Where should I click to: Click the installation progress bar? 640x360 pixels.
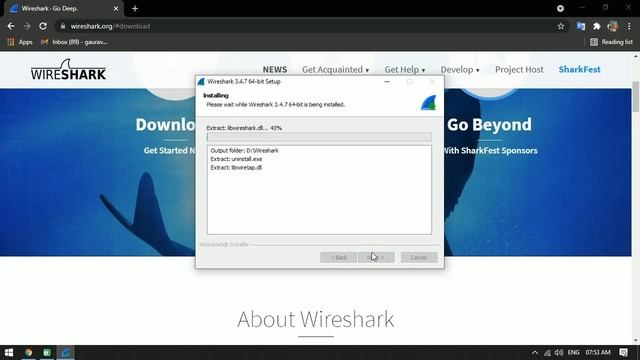coord(319,137)
